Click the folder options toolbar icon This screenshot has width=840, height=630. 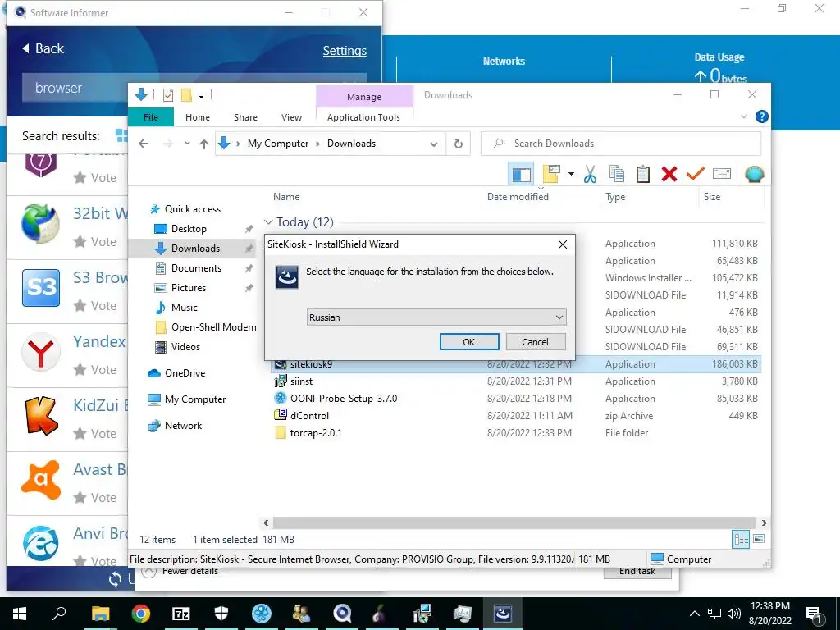click(x=551, y=174)
